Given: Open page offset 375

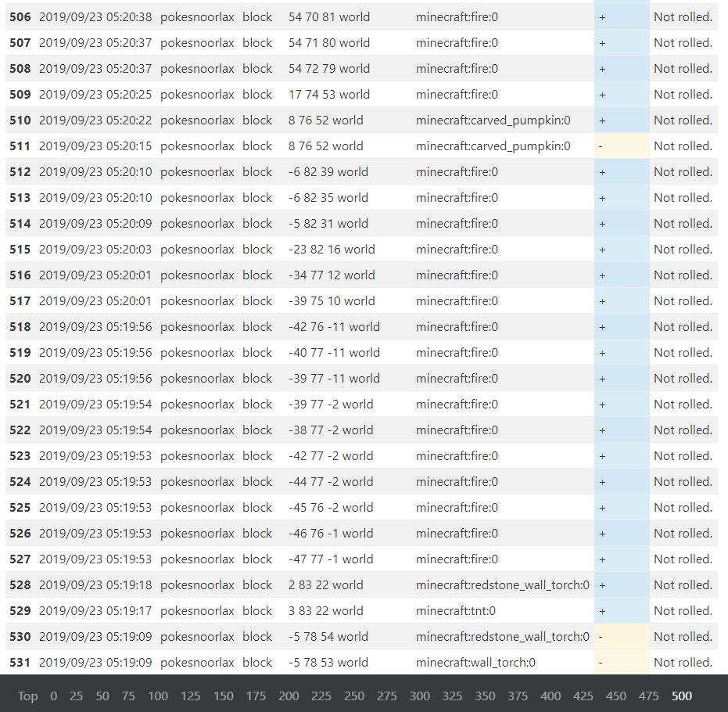Looking at the screenshot, I should tap(518, 696).
